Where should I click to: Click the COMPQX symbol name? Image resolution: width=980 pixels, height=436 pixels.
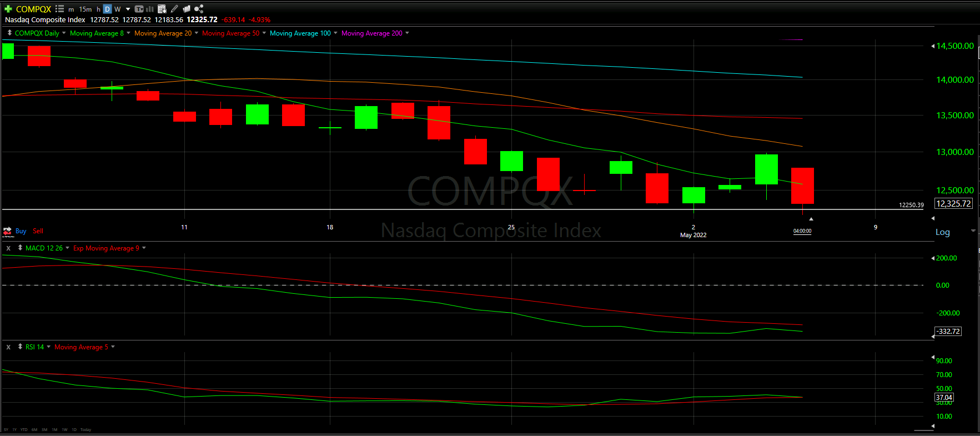(33, 9)
